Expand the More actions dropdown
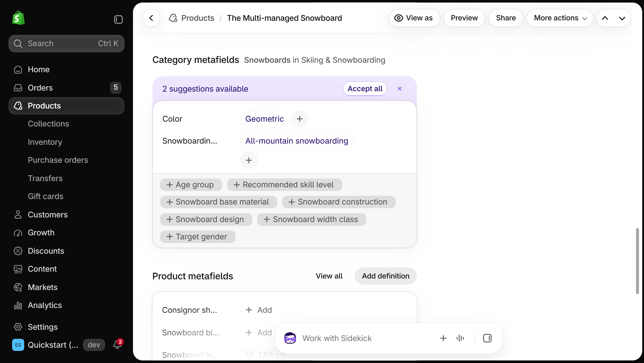644x363 pixels. [560, 18]
